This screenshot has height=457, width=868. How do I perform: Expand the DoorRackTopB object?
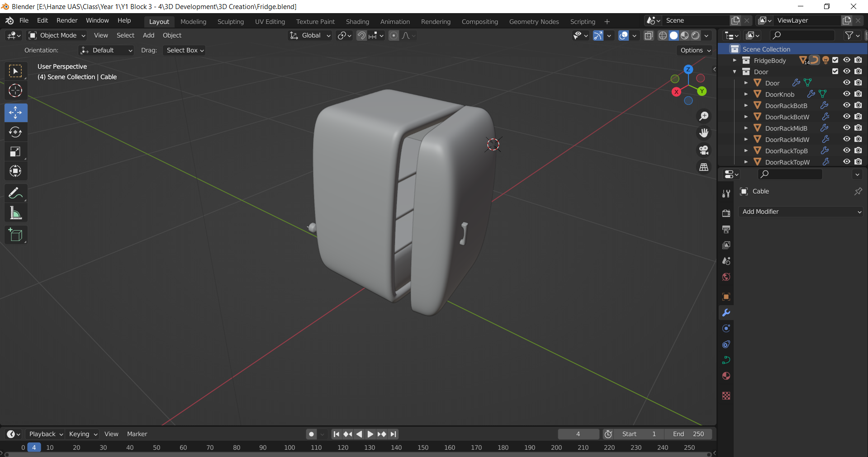(746, 151)
